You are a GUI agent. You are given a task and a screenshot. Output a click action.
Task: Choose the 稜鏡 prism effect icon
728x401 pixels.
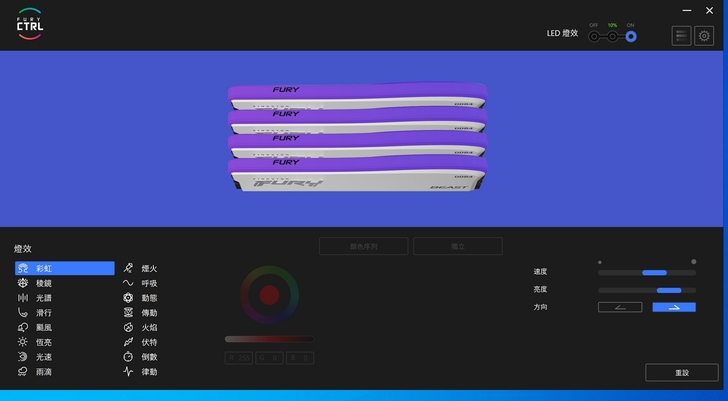coord(22,283)
